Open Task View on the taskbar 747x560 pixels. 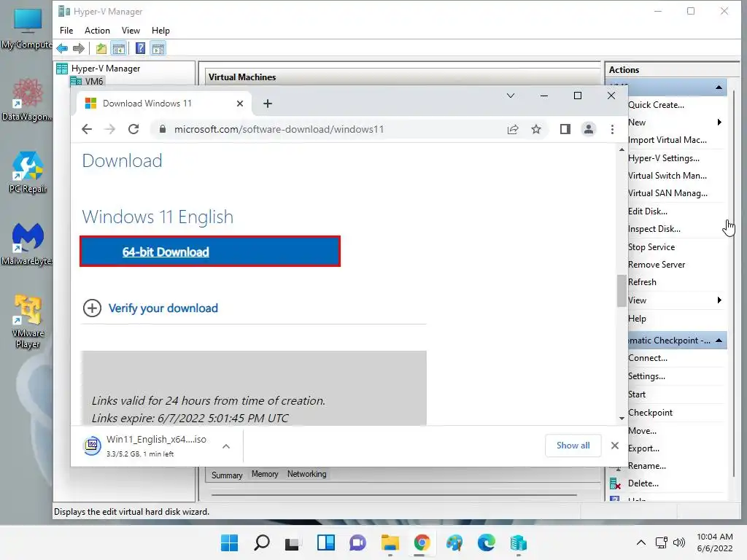[x=292, y=543]
